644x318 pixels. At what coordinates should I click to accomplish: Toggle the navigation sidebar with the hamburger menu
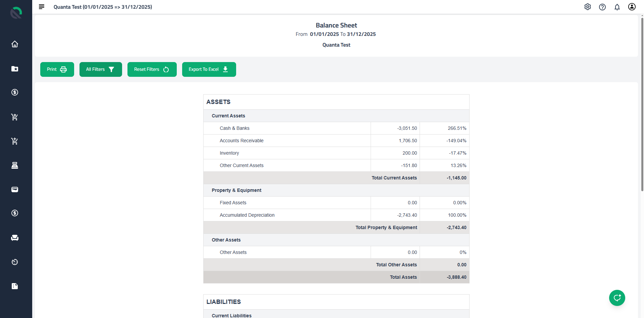tap(41, 6)
